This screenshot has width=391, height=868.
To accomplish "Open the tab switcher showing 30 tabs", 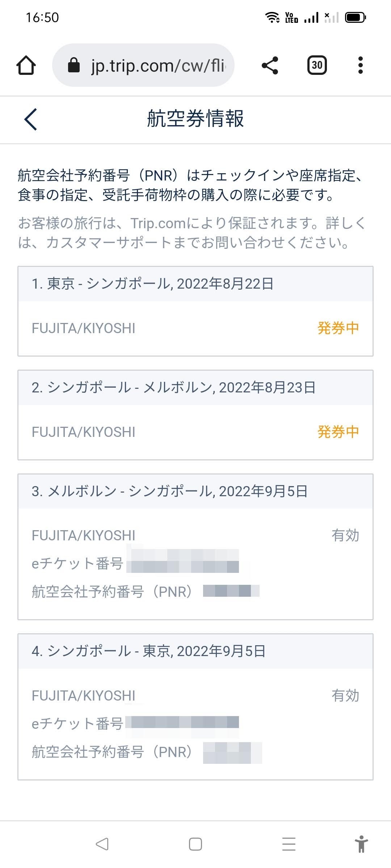I will click(317, 65).
